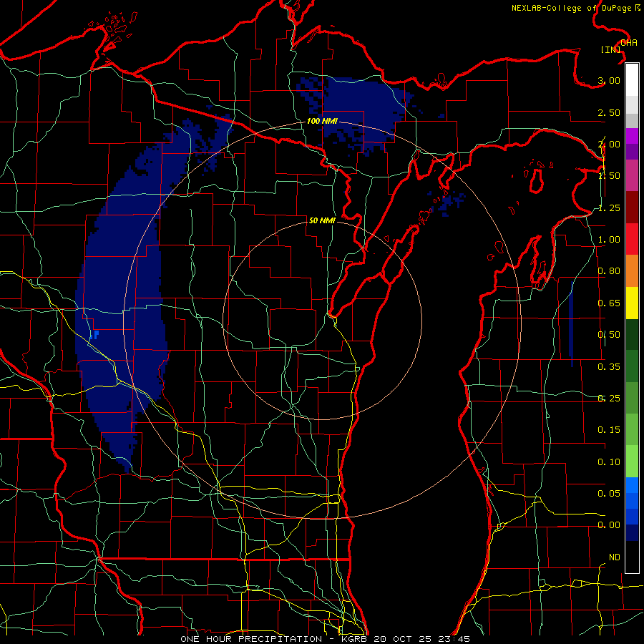Click the 2.50 legend value
Viewport: 644px width, 644px height.
[x=609, y=112]
